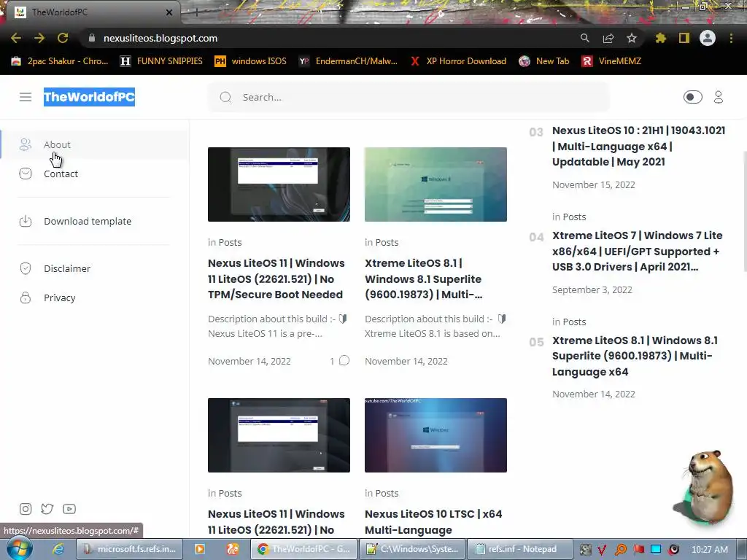Open the VineMEMZ bookmark
The width and height of the screenshot is (747, 560).
[x=611, y=61]
